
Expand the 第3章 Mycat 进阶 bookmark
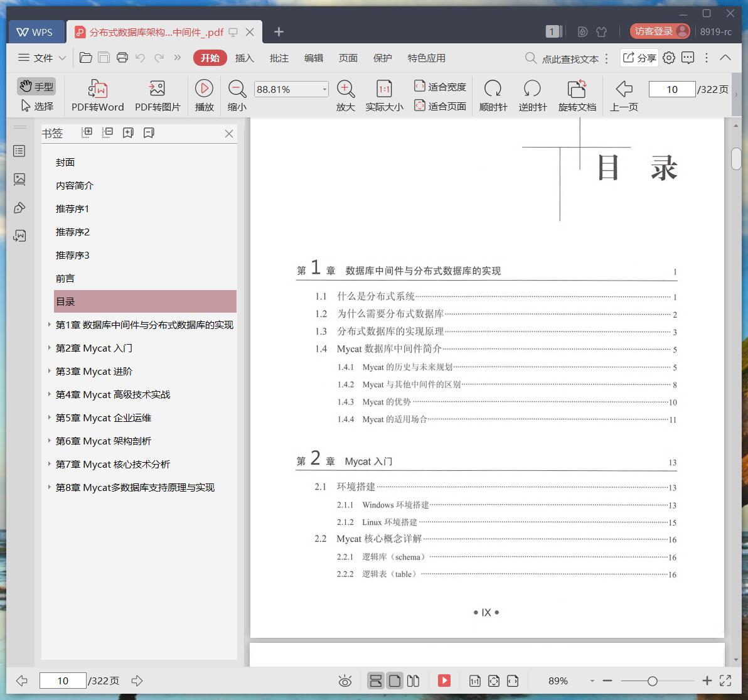tap(49, 371)
